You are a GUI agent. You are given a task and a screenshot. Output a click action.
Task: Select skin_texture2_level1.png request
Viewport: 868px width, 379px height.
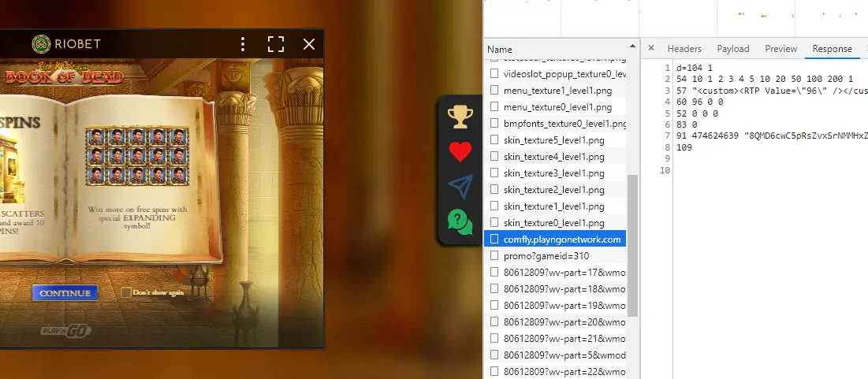click(x=555, y=190)
